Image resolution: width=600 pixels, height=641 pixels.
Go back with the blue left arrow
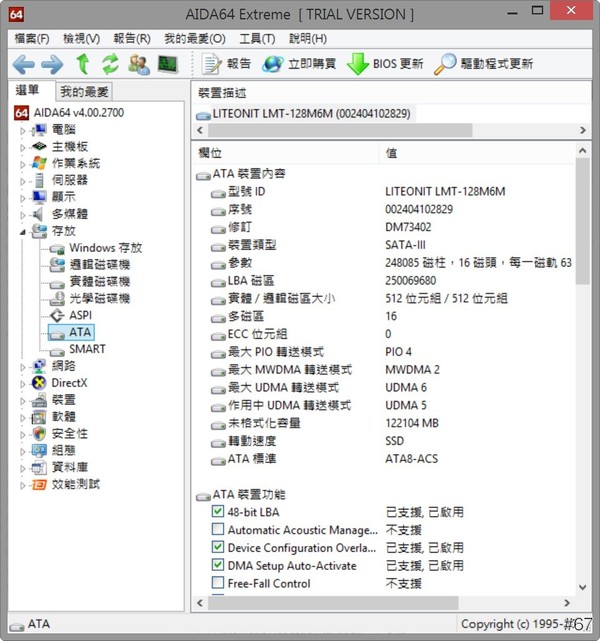(x=23, y=65)
